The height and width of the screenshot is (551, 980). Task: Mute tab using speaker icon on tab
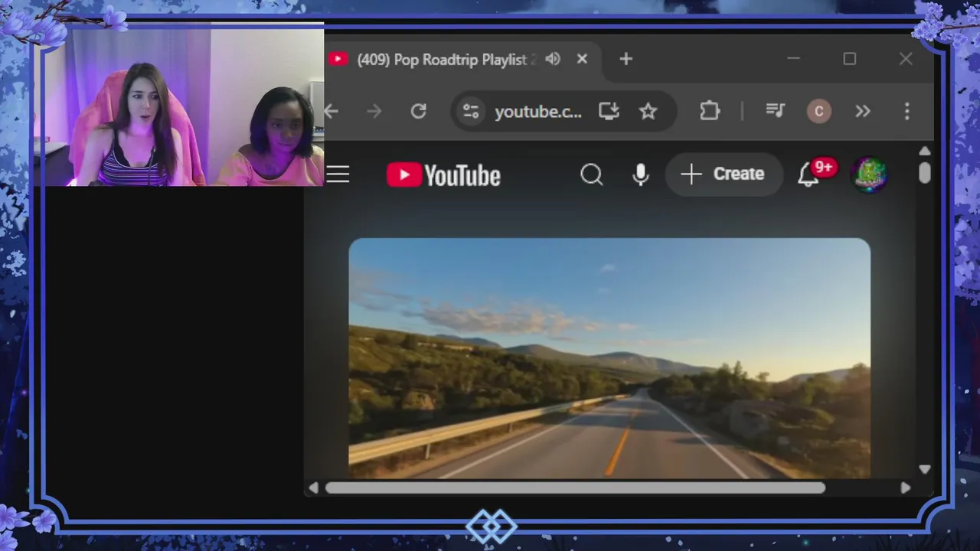click(x=553, y=59)
